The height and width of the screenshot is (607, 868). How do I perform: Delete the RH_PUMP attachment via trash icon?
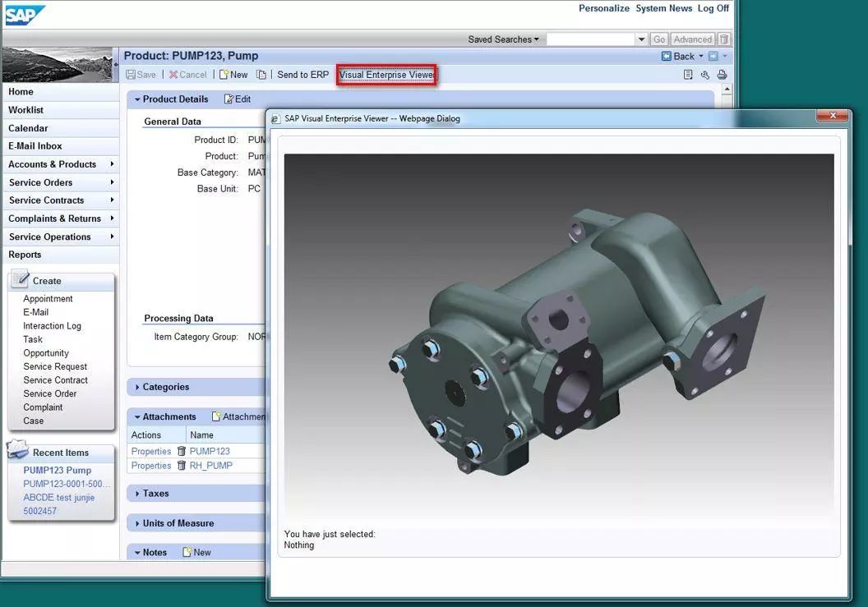[x=181, y=466]
